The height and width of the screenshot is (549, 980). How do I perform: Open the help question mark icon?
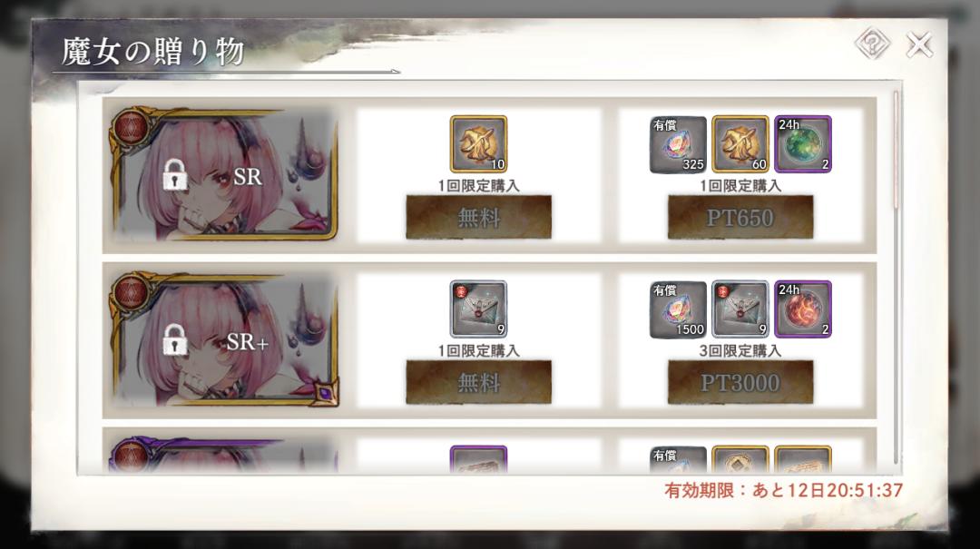[873, 44]
